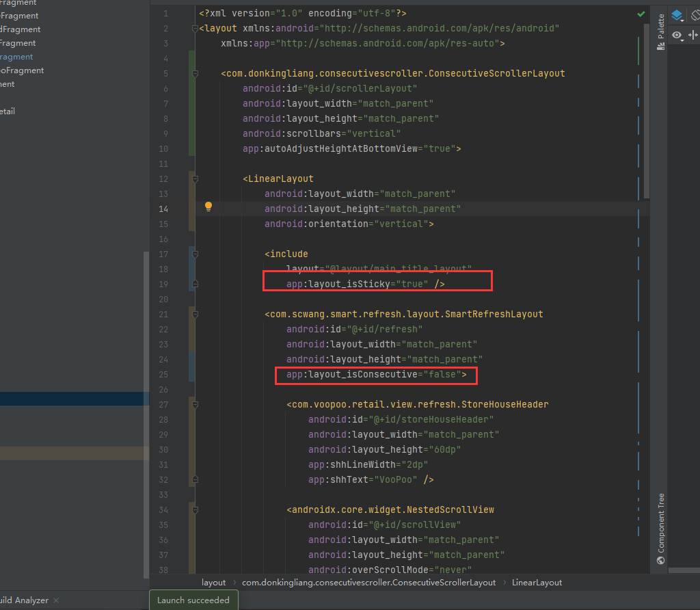
Task: Click line number 14 in the gutter
Action: 163,209
